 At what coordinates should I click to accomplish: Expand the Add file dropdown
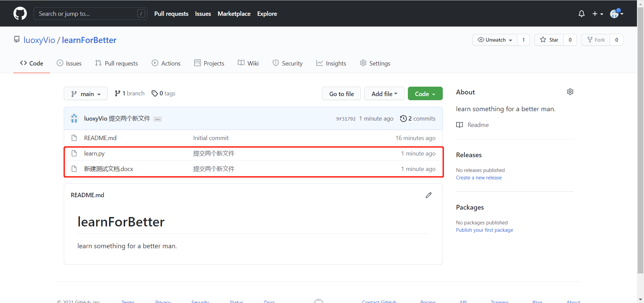coord(384,94)
